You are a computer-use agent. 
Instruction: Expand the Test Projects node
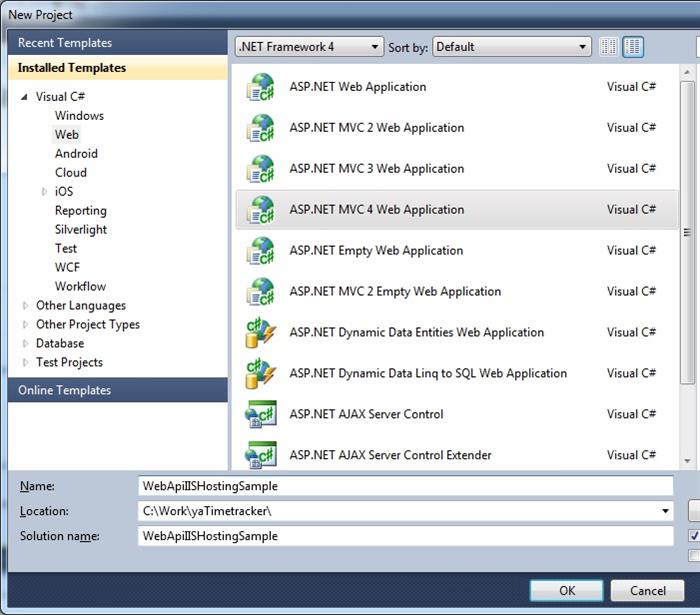point(25,362)
